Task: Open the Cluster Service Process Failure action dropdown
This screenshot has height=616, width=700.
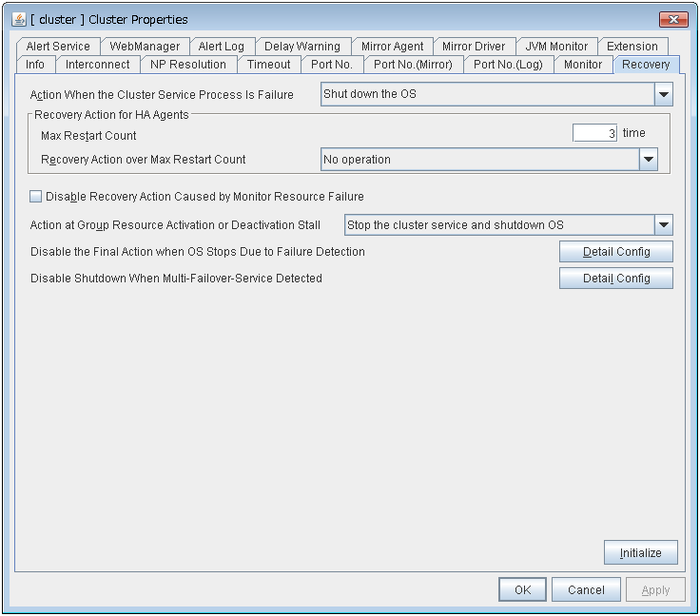Action: [x=664, y=94]
